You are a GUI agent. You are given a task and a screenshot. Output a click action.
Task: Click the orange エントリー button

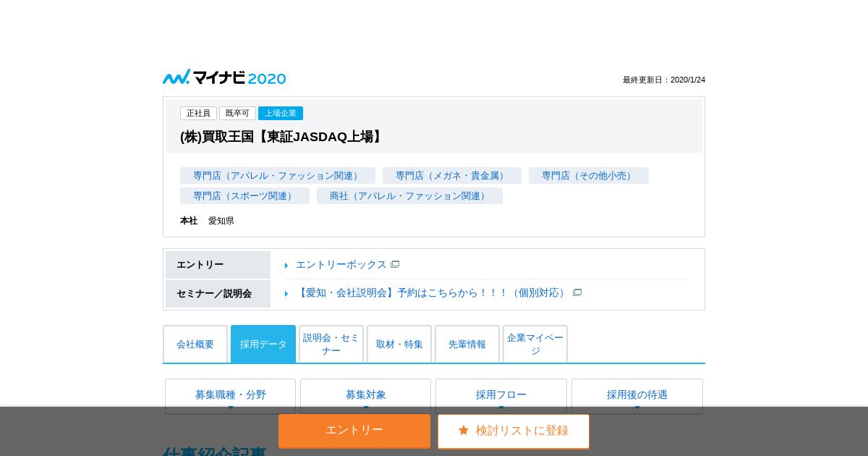354,431
